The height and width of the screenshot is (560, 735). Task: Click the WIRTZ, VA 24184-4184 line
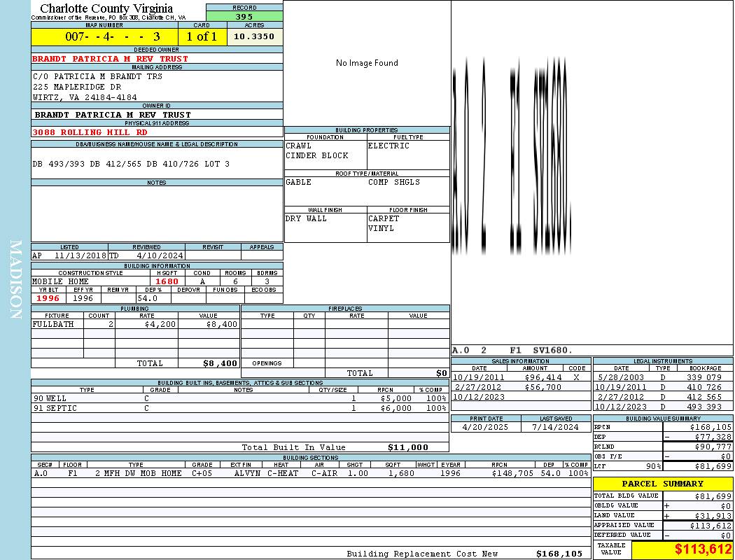pyautogui.click(x=85, y=97)
